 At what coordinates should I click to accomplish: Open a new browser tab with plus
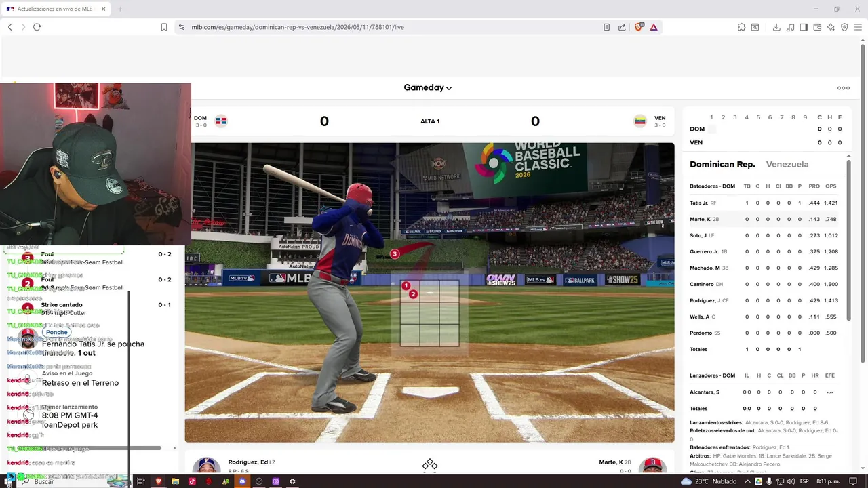click(120, 9)
